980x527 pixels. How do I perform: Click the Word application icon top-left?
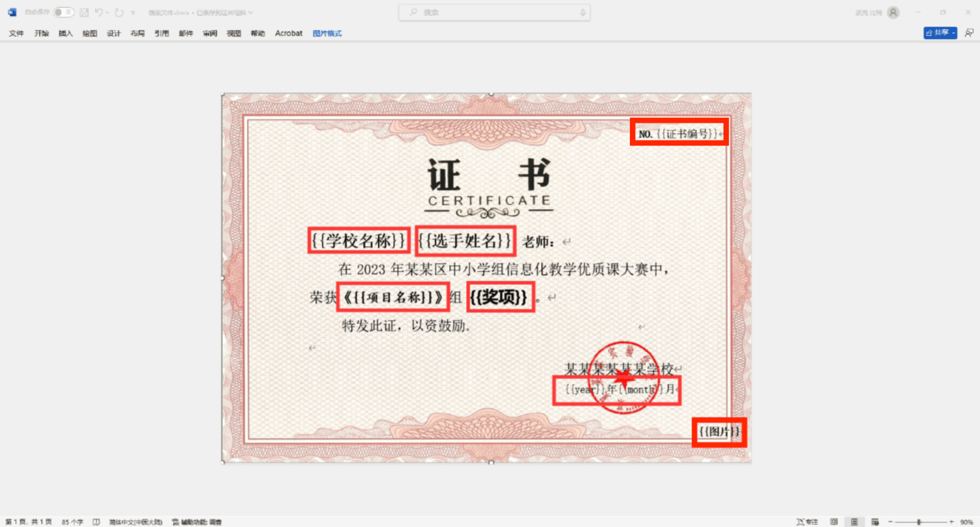point(12,12)
